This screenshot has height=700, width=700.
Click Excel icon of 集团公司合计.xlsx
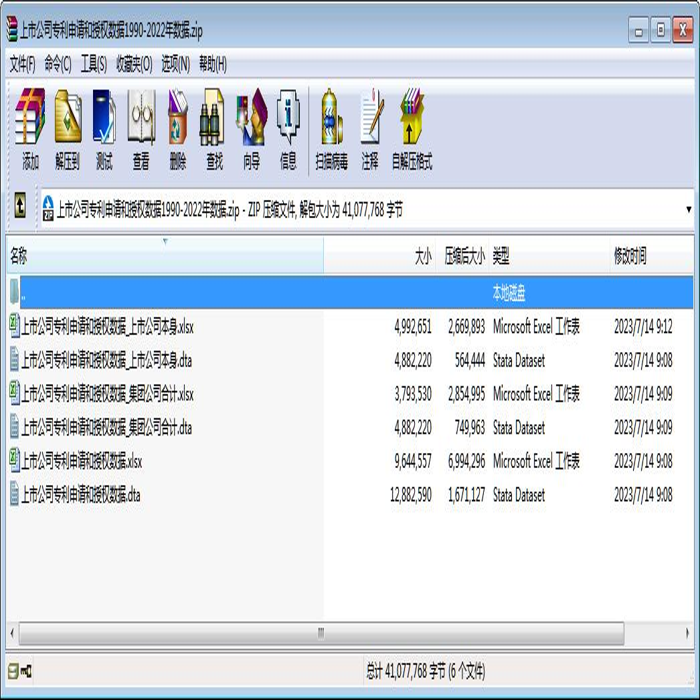(15, 393)
